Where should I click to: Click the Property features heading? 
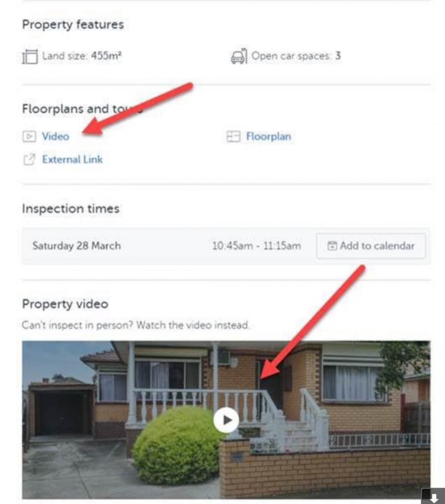click(73, 25)
